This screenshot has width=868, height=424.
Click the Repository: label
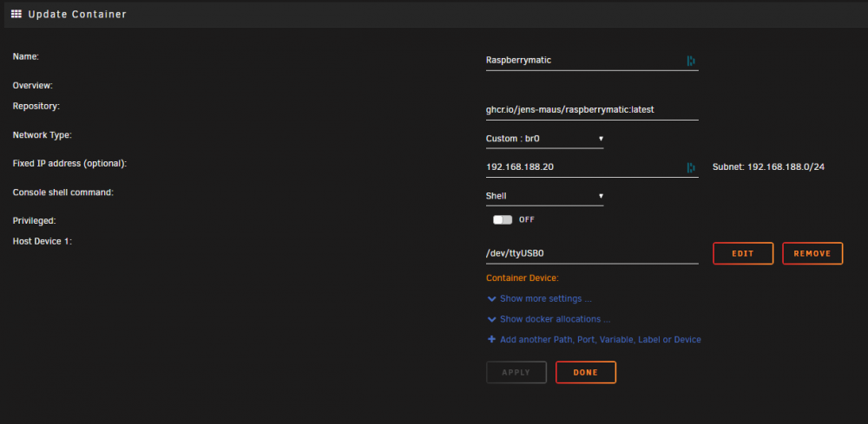36,106
